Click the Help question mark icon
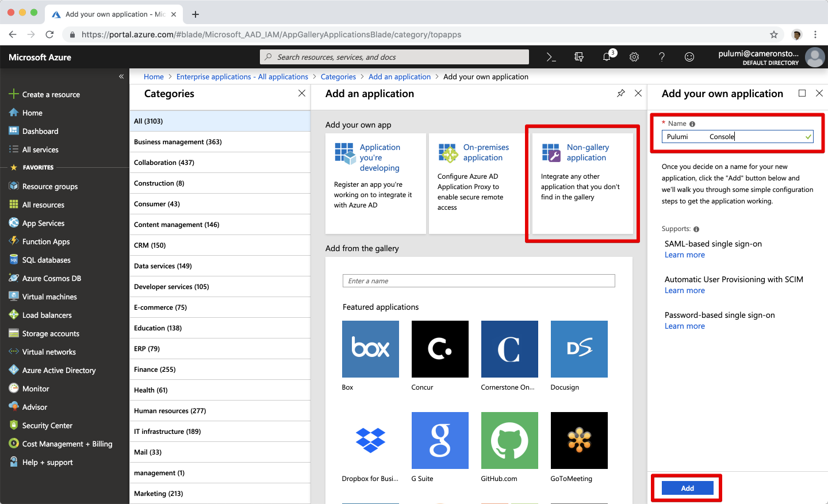Viewport: 828px width, 504px height. pos(662,57)
